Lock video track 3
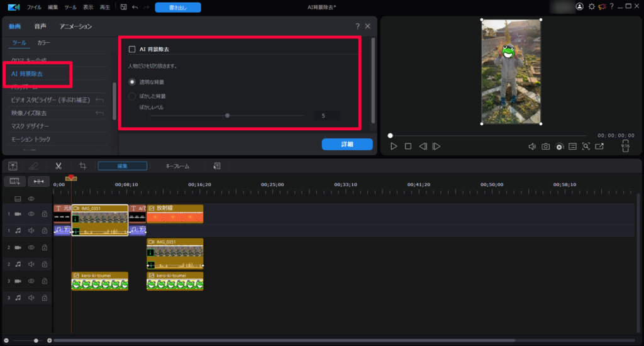This screenshot has height=346, width=644. click(45, 281)
